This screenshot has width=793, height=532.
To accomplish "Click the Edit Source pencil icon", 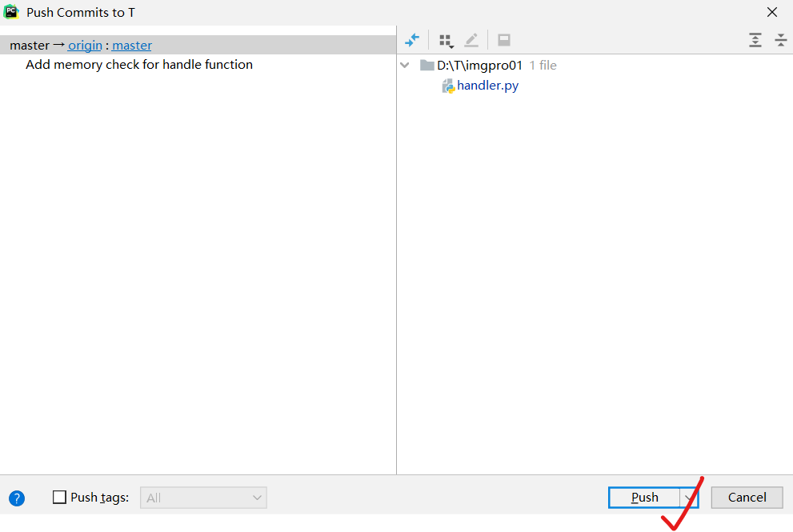I will [x=471, y=40].
